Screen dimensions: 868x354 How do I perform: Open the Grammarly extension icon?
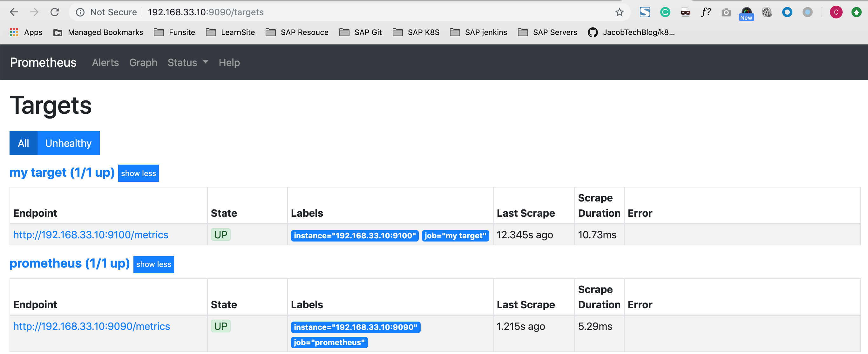(x=665, y=12)
